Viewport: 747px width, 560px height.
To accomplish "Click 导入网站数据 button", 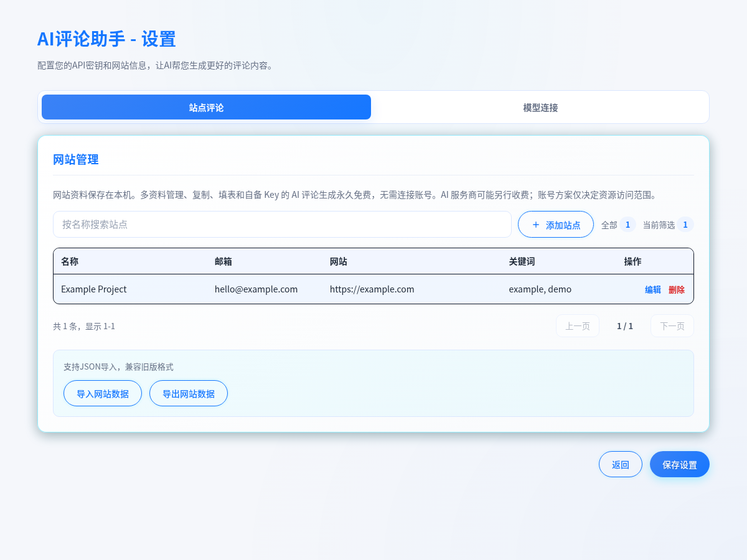I will point(103,393).
